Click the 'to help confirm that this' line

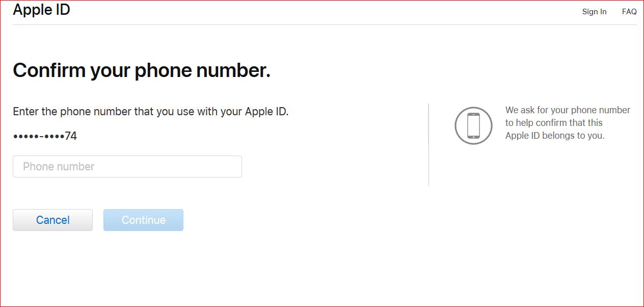(553, 123)
